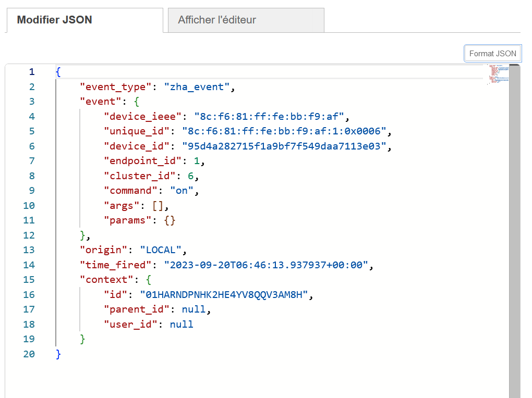Click the "LOCAL" origin value
The height and width of the screenshot is (398, 532).
[x=160, y=250]
